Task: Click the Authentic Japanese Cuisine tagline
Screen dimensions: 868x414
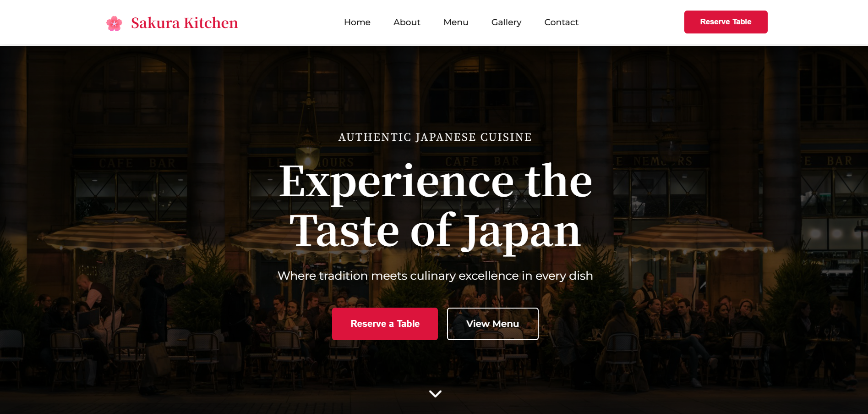Action: (x=435, y=137)
